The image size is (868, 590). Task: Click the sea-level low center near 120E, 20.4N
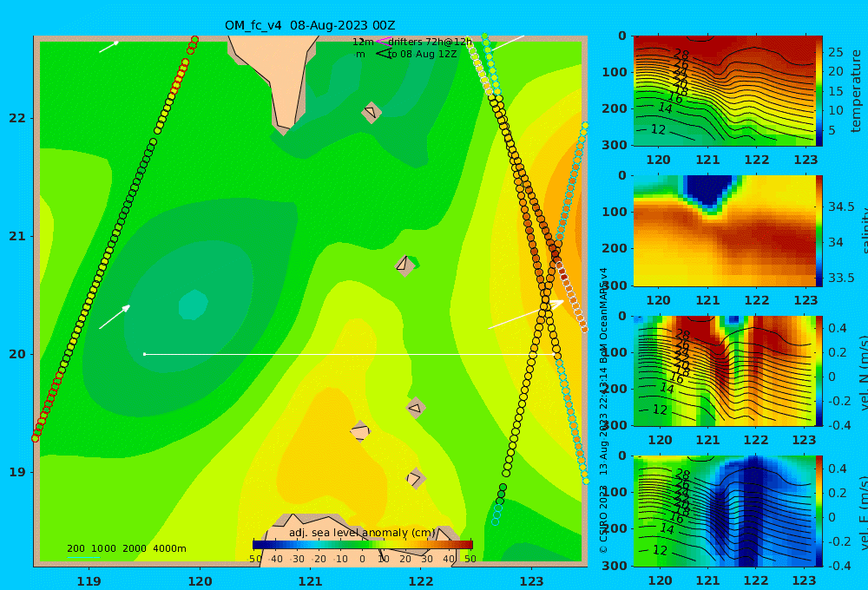pos(194,305)
